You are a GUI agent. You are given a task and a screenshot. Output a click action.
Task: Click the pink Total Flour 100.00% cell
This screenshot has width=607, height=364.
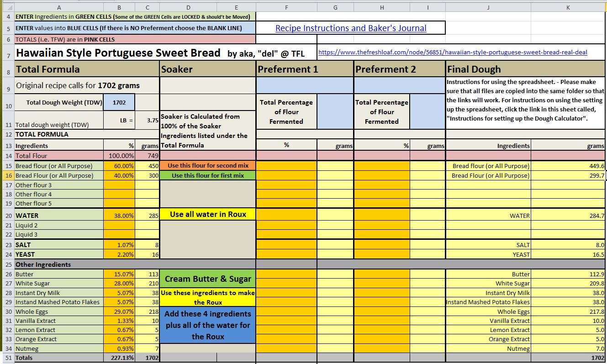pos(119,156)
